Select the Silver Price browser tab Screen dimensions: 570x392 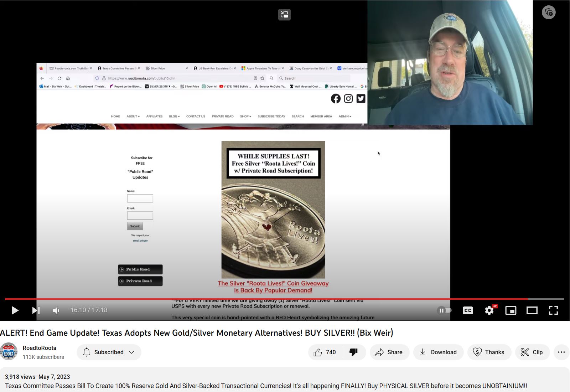pyautogui.click(x=166, y=68)
